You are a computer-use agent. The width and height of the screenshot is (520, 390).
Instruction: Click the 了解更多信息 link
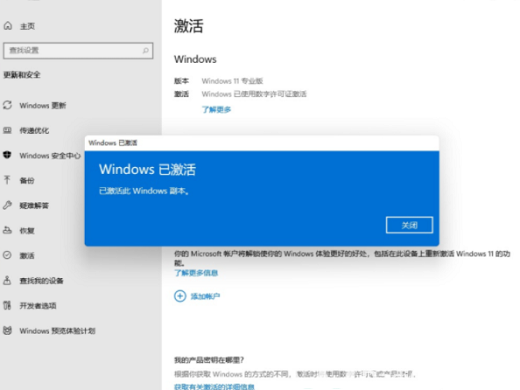(196, 273)
